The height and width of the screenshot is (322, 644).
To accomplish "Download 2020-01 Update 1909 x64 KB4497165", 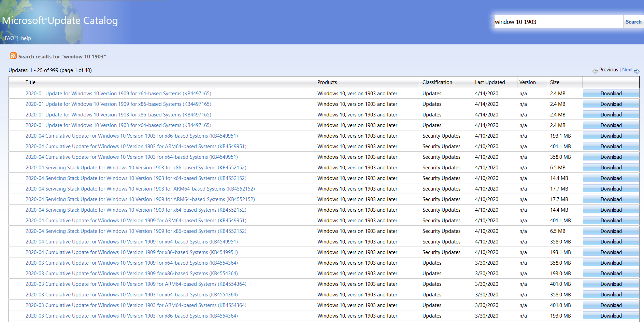I will [x=611, y=94].
